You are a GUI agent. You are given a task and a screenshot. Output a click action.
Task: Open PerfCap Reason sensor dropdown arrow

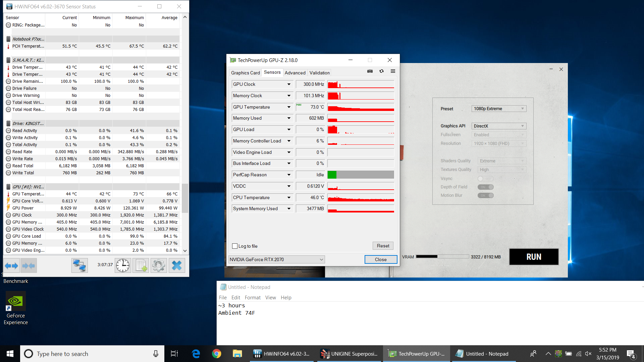[x=289, y=175]
